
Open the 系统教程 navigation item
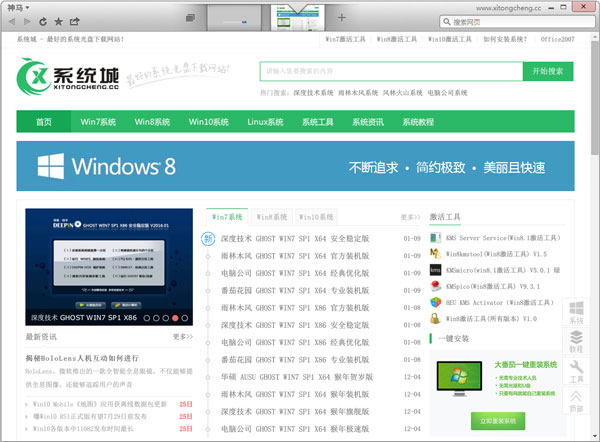tap(418, 122)
